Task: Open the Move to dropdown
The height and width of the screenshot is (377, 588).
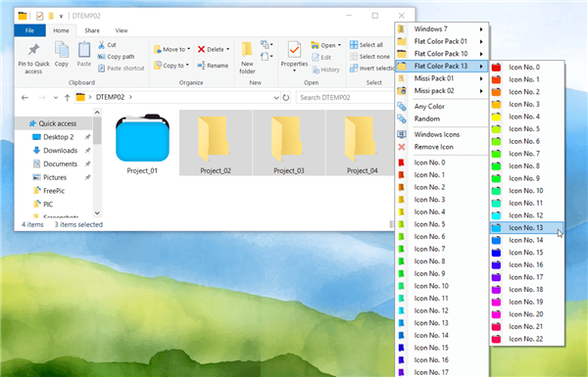Action: [x=172, y=49]
